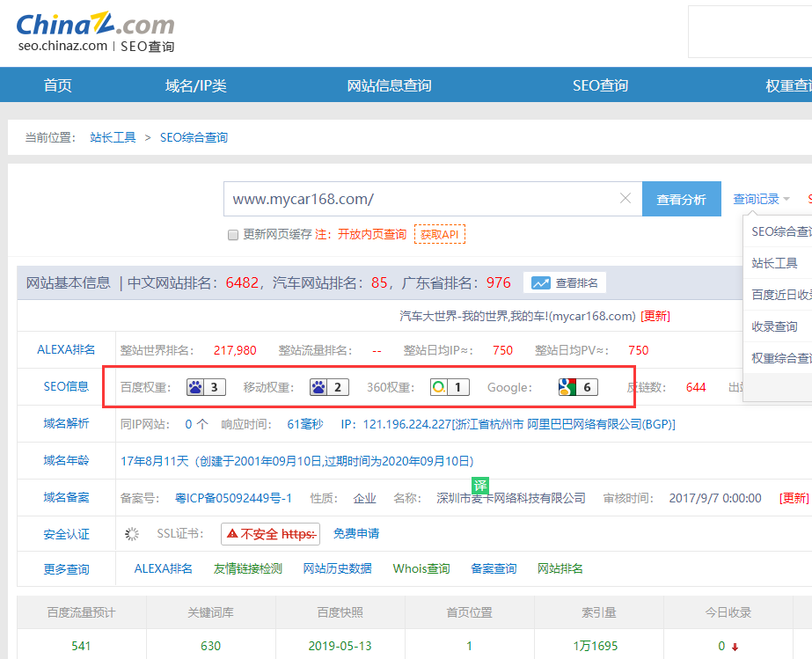
Task: Click the auto site ranking 85
Action: click(x=379, y=283)
